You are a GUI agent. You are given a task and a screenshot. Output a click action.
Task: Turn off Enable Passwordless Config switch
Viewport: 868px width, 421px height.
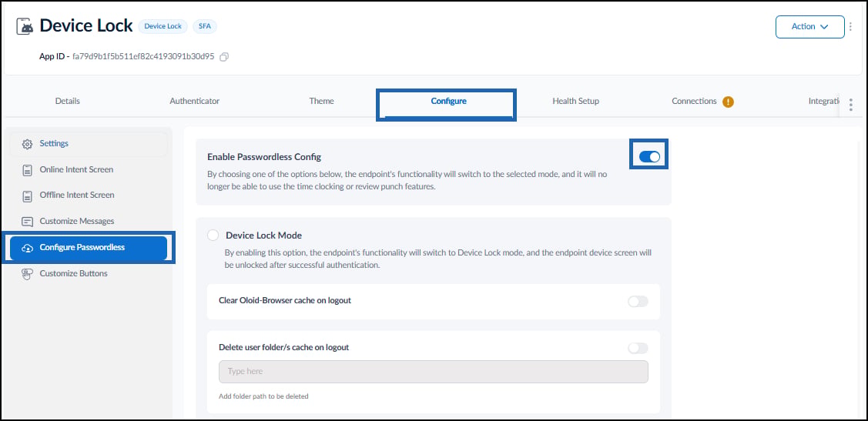pyautogui.click(x=649, y=157)
